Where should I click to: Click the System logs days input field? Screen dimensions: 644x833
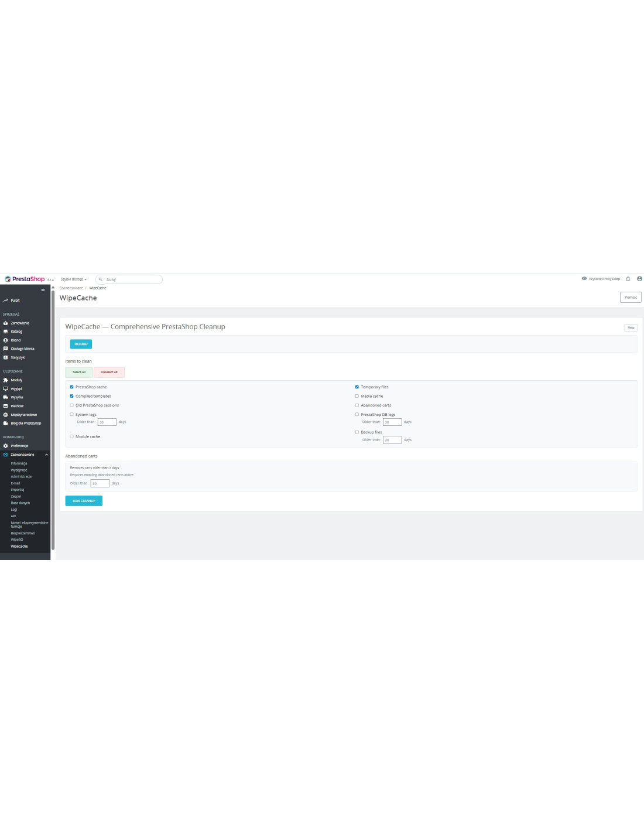[x=107, y=422]
